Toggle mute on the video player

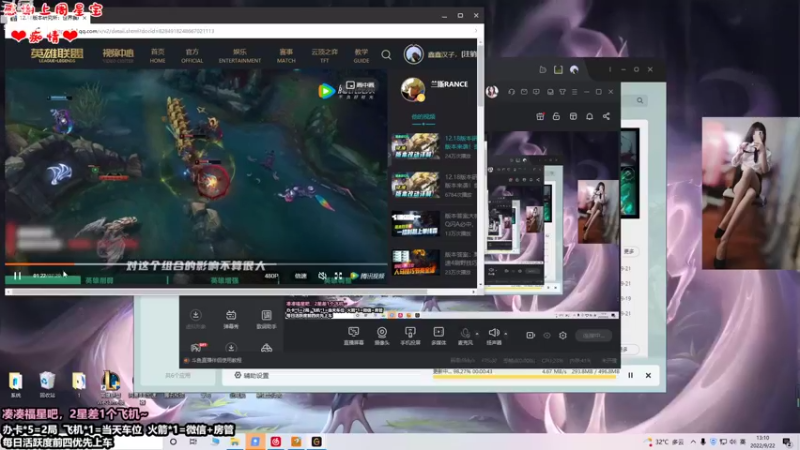point(322,276)
